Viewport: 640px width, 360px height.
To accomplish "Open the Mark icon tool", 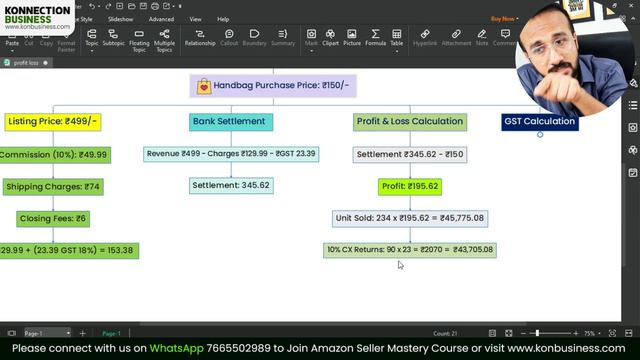I will (x=311, y=38).
